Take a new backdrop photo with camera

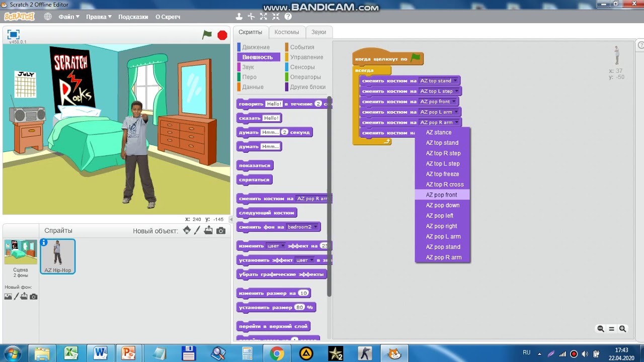tap(34, 297)
